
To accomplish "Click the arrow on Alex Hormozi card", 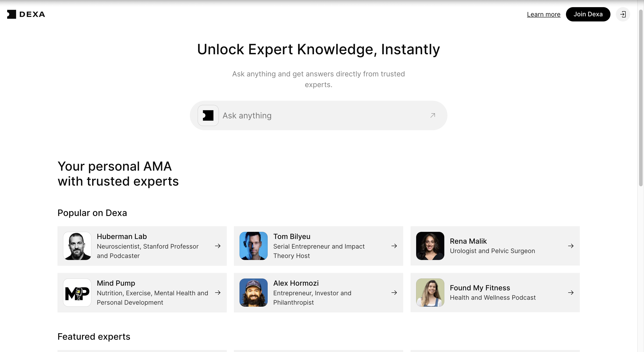I will click(394, 293).
